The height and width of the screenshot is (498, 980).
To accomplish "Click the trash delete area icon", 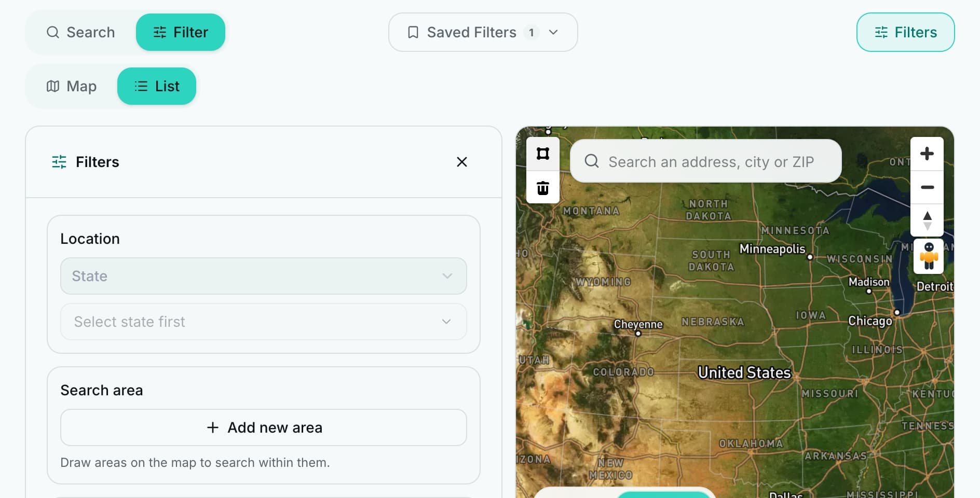I will (543, 187).
